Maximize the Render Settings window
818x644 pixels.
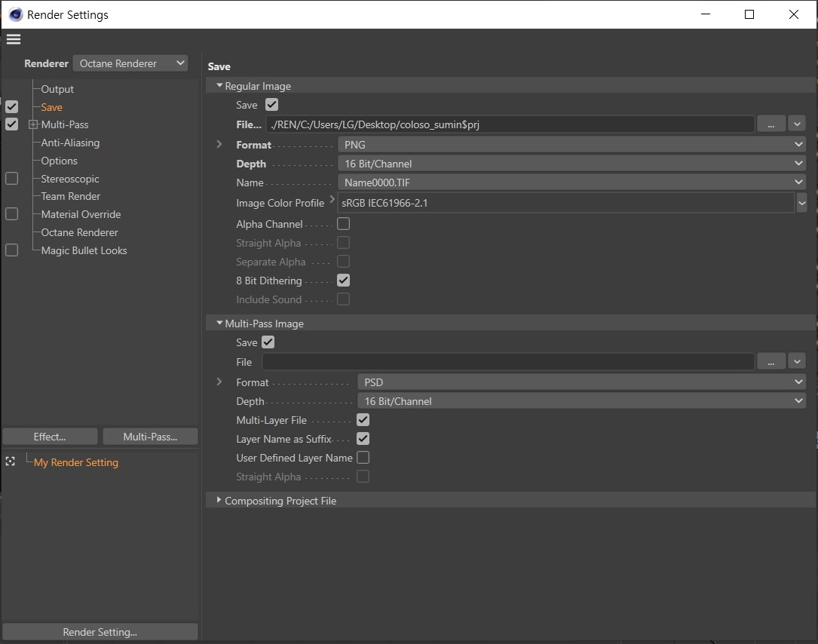749,14
